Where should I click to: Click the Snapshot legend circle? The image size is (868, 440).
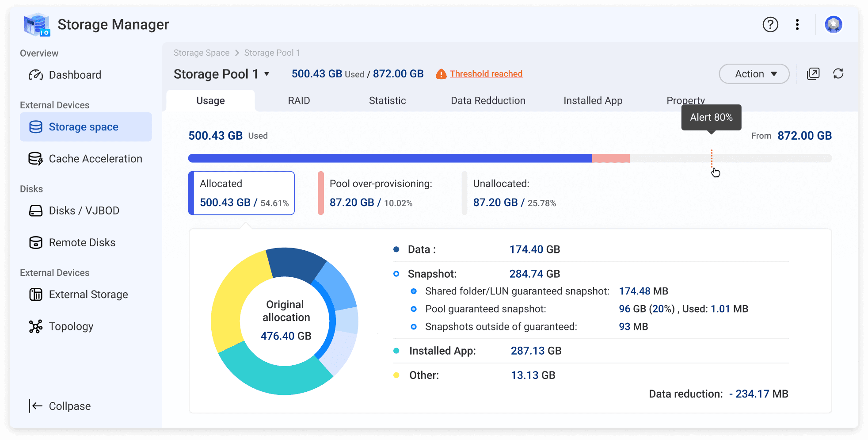tap(396, 274)
